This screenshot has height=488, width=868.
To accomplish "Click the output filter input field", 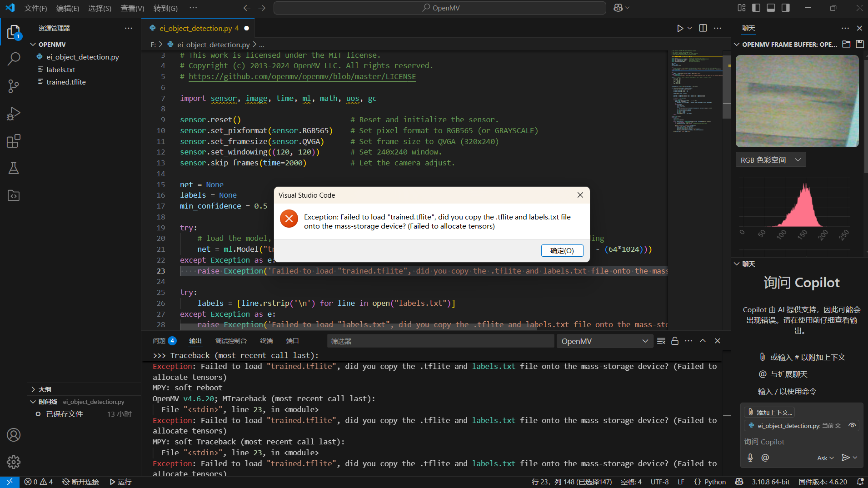I will click(440, 341).
